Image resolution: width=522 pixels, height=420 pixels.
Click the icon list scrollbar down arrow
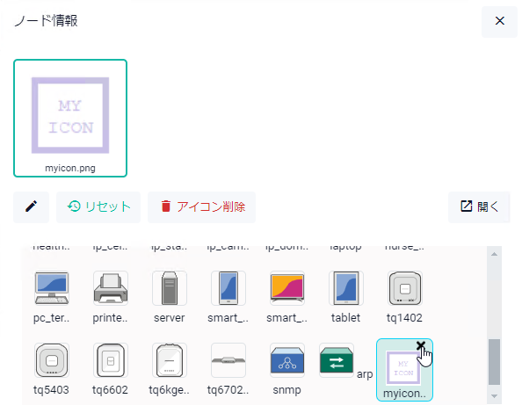pyautogui.click(x=495, y=396)
